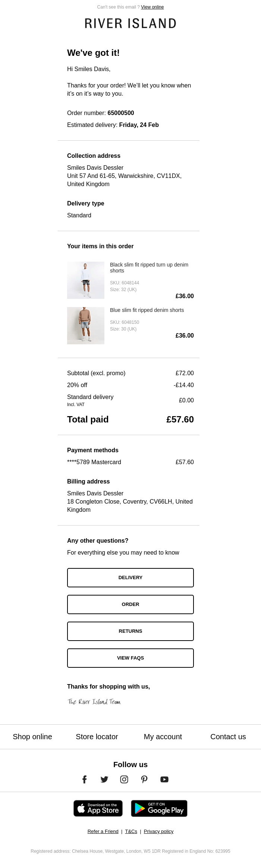The width and height of the screenshot is (261, 868).
Task: Click the Facebook icon under Follow us
Action: [x=84, y=779]
